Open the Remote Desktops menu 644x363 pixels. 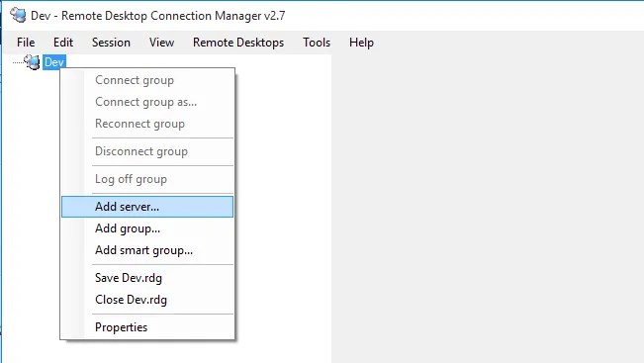[238, 43]
